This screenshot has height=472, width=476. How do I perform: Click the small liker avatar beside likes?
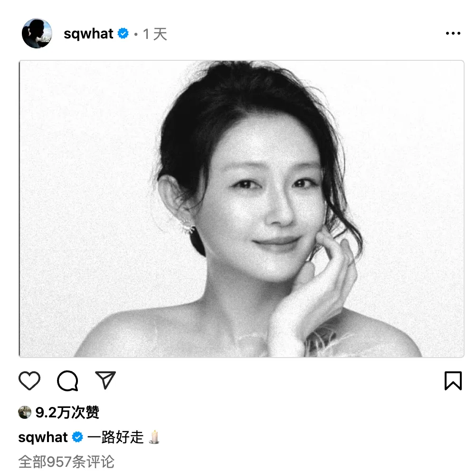pyautogui.click(x=25, y=412)
